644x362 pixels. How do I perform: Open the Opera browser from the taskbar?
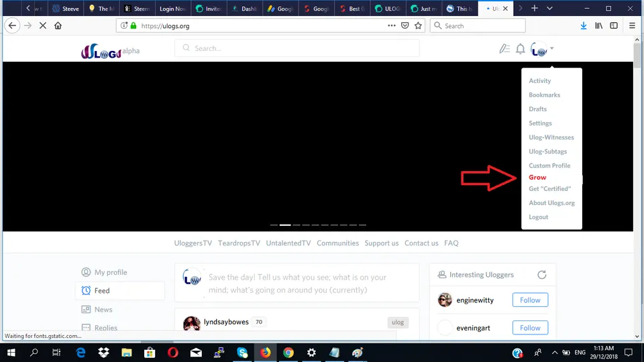click(173, 353)
